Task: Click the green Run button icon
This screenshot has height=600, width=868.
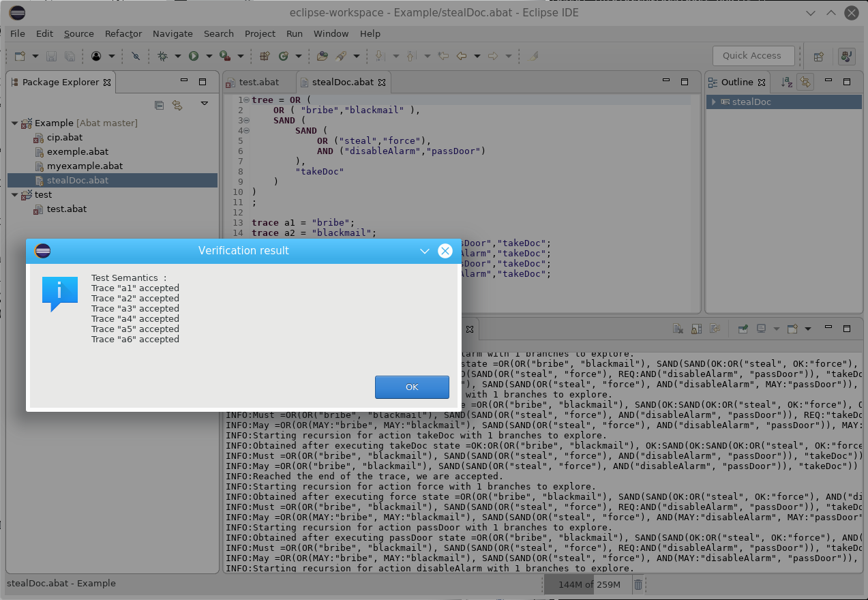Action: click(194, 56)
